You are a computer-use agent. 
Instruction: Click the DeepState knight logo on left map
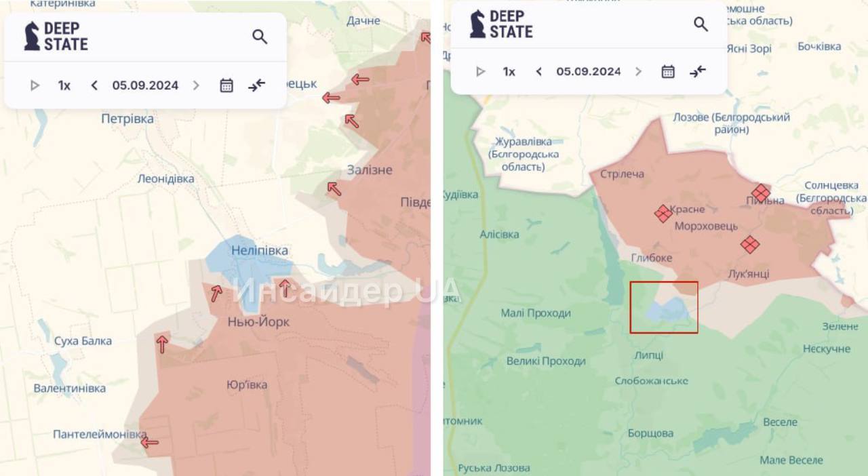pos(32,37)
